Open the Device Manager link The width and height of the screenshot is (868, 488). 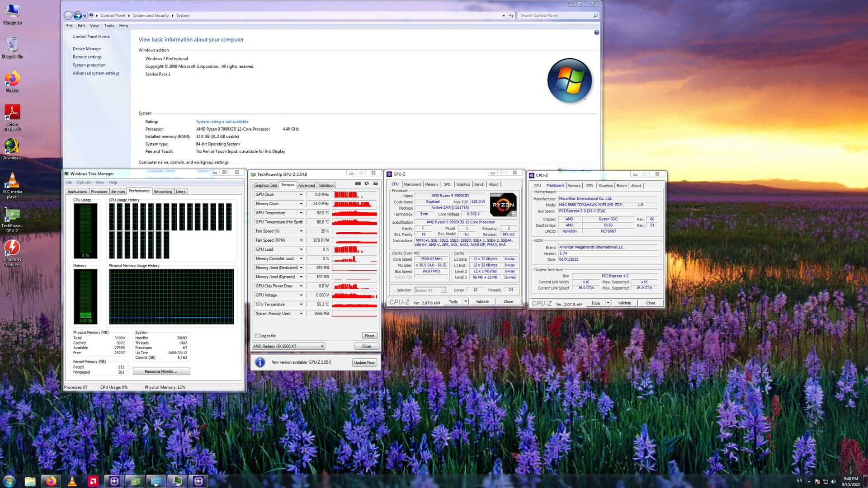click(x=87, y=49)
